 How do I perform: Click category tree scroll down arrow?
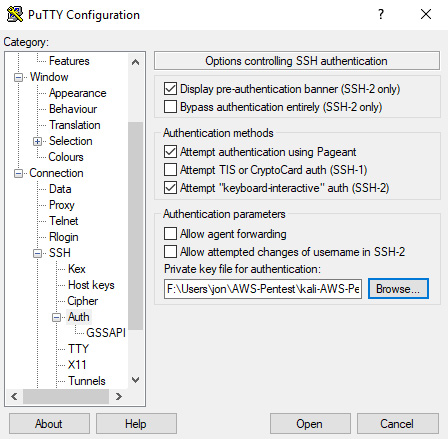[x=135, y=380]
